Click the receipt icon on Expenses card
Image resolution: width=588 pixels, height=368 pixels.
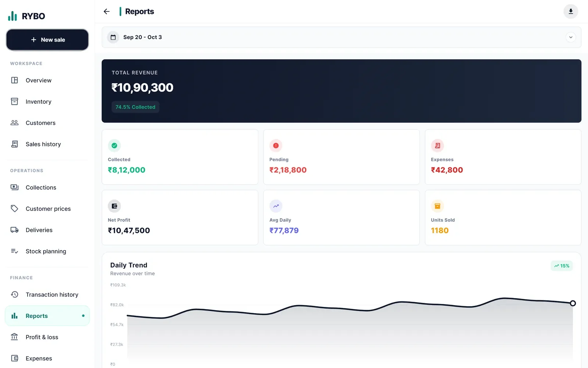pos(437,146)
